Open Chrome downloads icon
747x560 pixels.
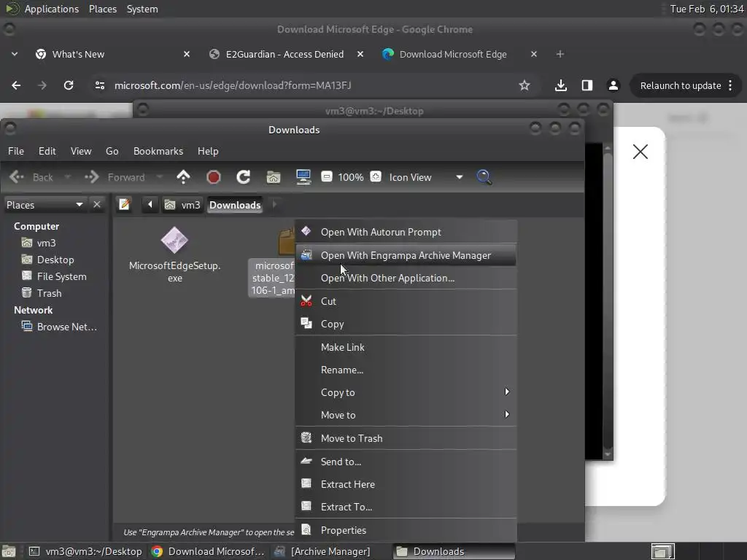click(x=561, y=85)
